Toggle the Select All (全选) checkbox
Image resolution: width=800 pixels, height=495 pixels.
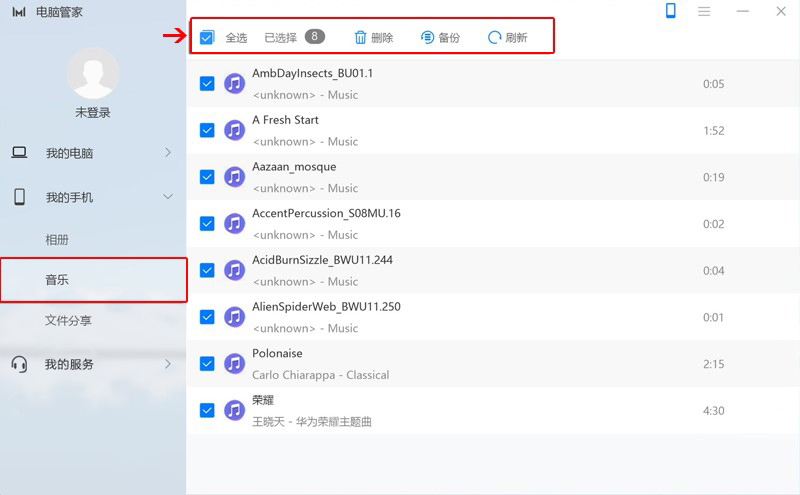point(207,38)
